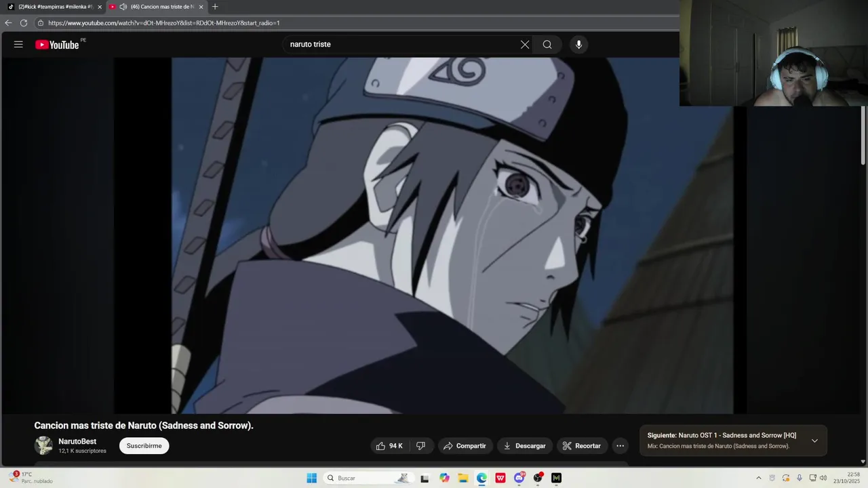Select the Cancion mas triste YouTube tab
This screenshot has height=488, width=868.
157,7
